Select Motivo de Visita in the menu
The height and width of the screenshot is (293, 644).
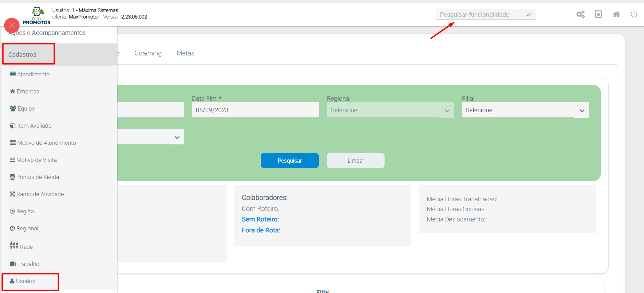pos(37,160)
